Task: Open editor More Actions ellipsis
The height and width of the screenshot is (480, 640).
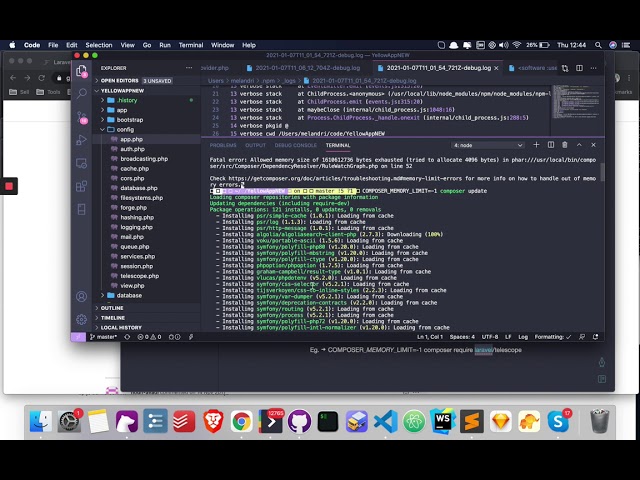Action: coord(593,68)
